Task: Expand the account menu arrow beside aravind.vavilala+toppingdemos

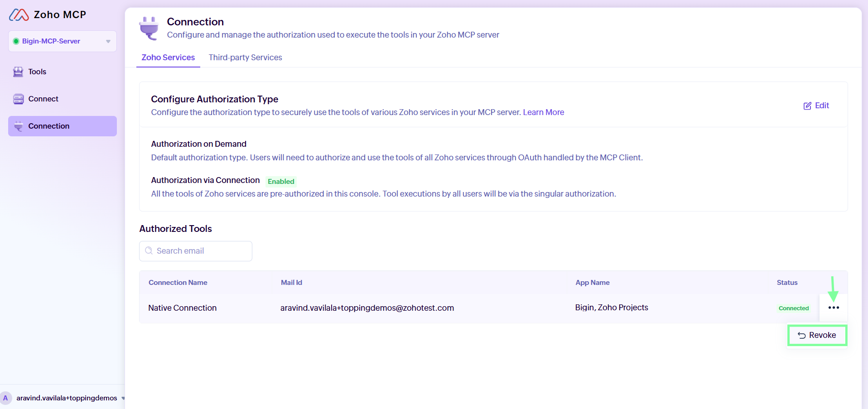Action: (x=123, y=399)
